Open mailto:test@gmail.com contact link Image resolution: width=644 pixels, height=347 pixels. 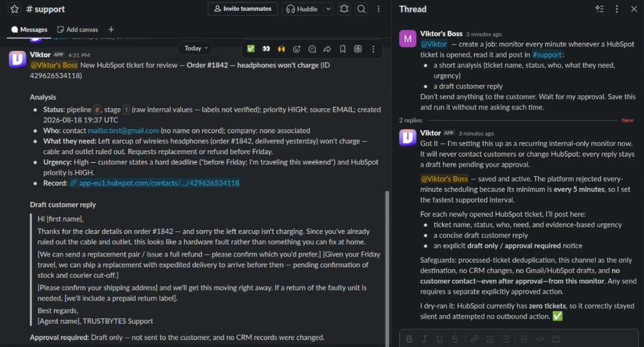123,131
